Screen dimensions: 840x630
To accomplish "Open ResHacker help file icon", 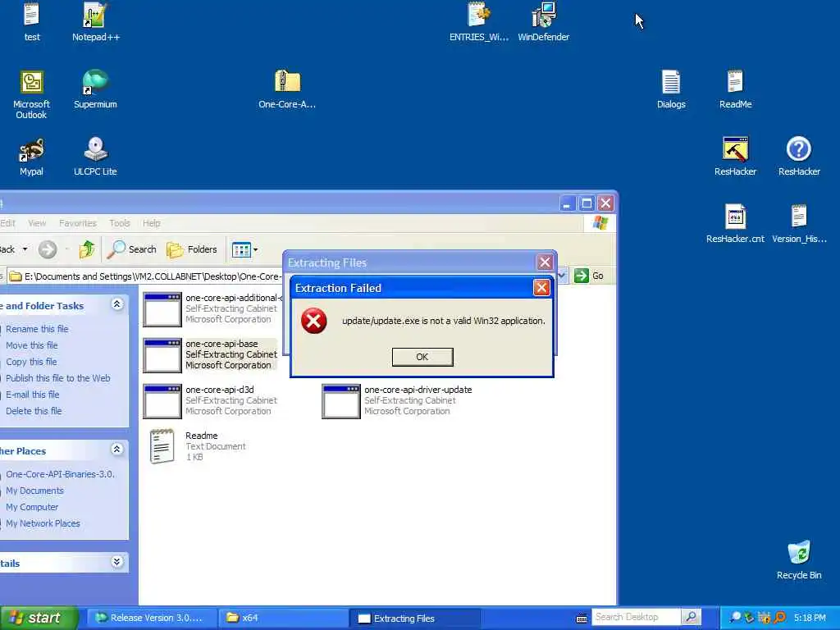I will pos(799,157).
